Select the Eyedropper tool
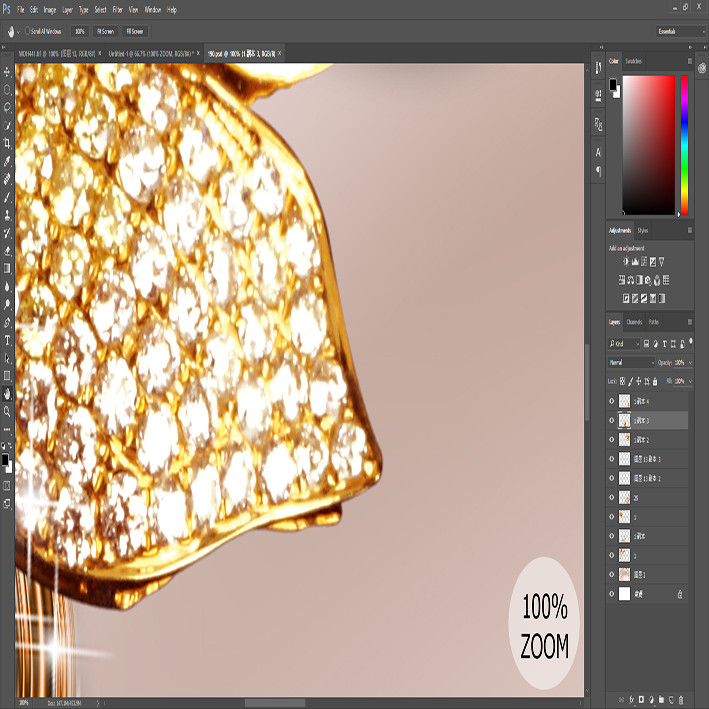This screenshot has height=709, width=709. tap(7, 161)
